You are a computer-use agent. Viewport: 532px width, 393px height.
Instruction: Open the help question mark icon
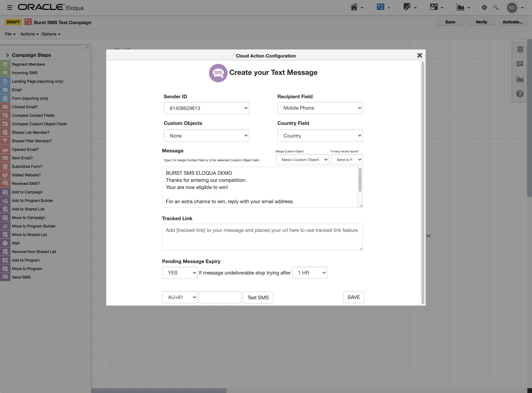(x=520, y=94)
